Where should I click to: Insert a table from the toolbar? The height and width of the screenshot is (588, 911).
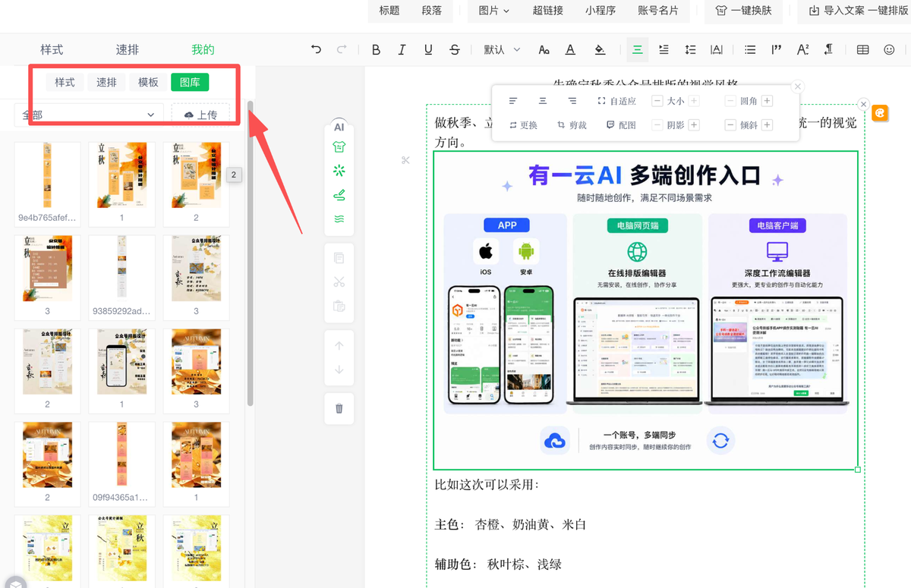point(862,50)
